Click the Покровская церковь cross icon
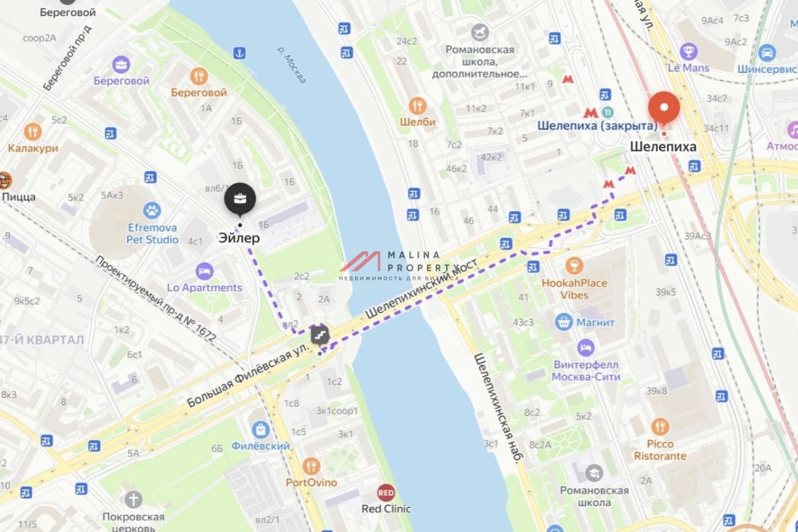The width and height of the screenshot is (798, 532). click(x=134, y=499)
